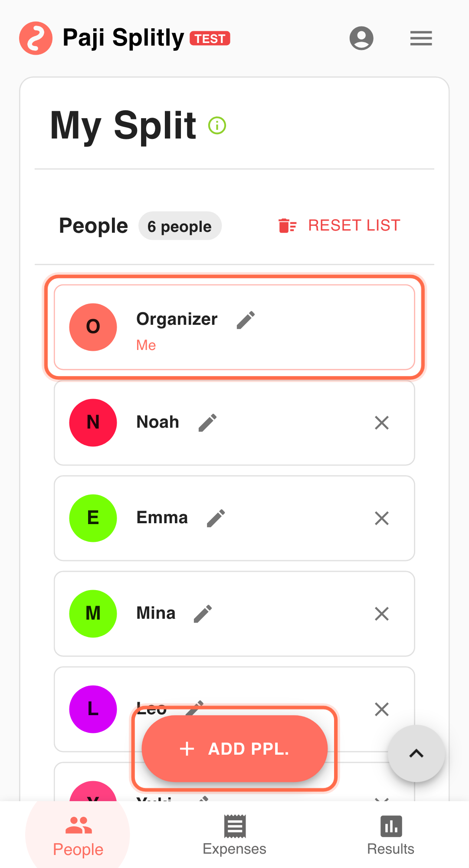Click Noah's red avatar circle
The image size is (469, 868).
tap(93, 423)
